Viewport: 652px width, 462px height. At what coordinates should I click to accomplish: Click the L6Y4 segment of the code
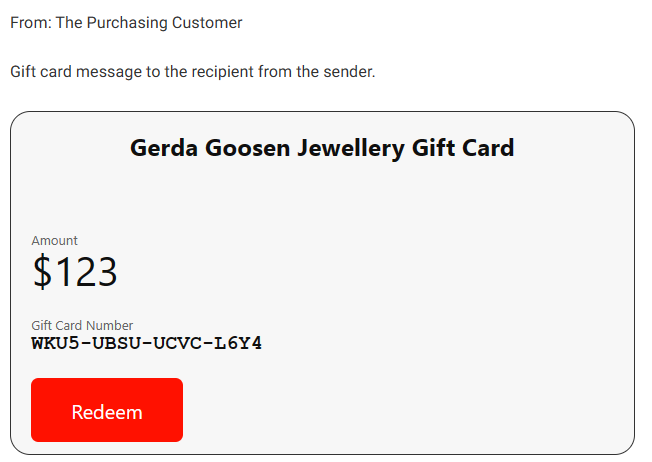point(238,343)
